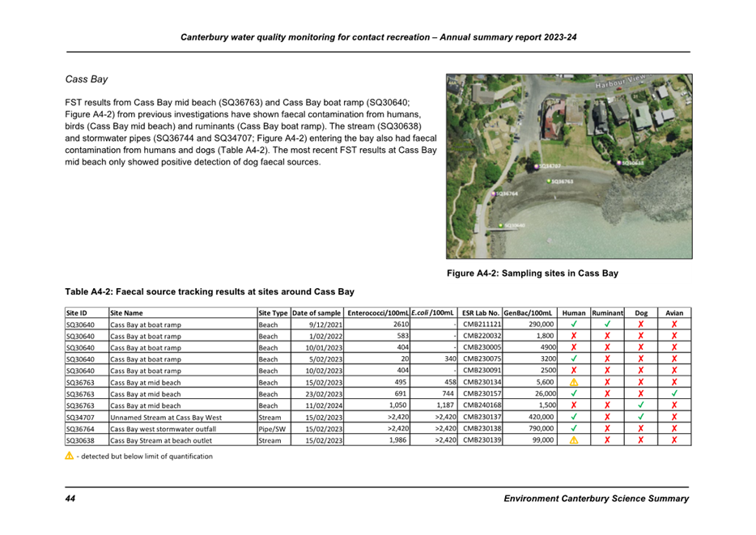
Task: Click the page number 44
Action: tap(70, 499)
